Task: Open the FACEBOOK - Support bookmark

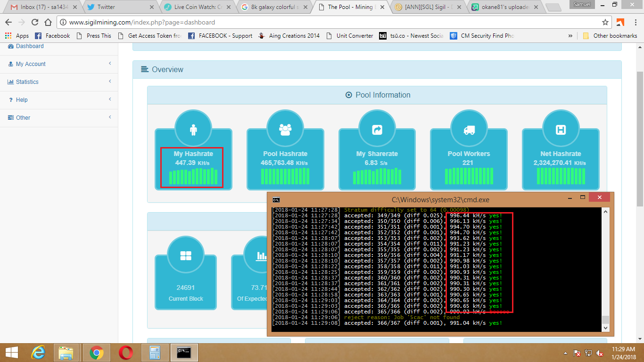Action: coord(220,36)
